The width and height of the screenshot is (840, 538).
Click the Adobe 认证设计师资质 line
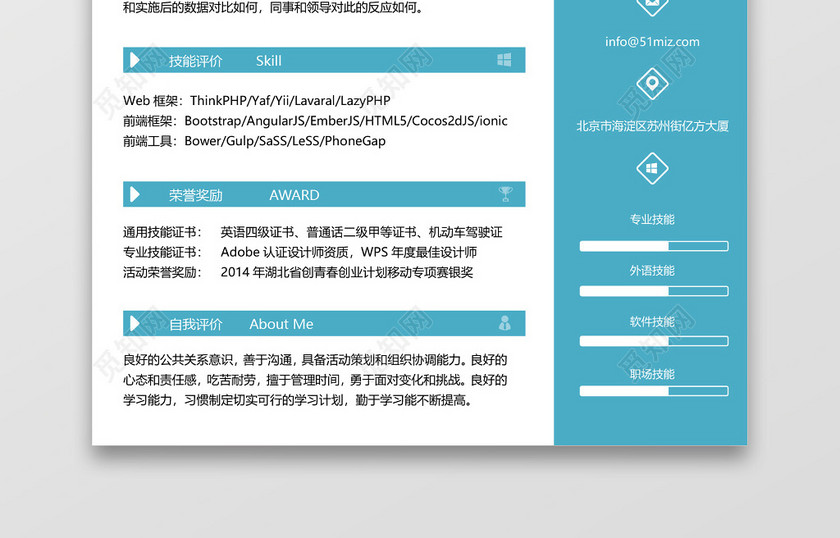point(349,252)
